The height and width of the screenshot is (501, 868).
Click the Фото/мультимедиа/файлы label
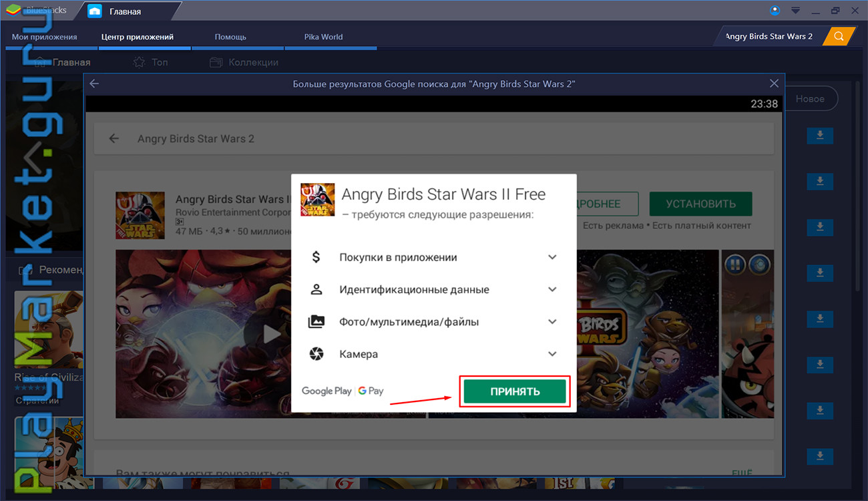point(409,321)
